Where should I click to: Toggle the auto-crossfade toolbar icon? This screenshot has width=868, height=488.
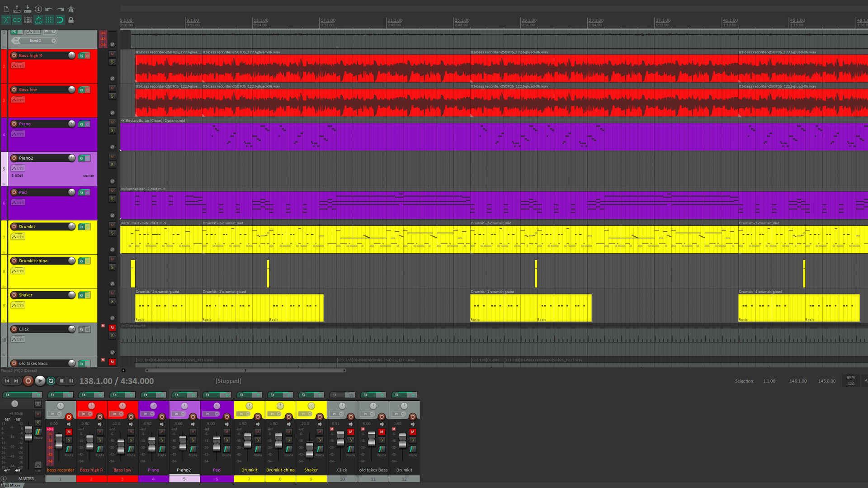(6, 20)
